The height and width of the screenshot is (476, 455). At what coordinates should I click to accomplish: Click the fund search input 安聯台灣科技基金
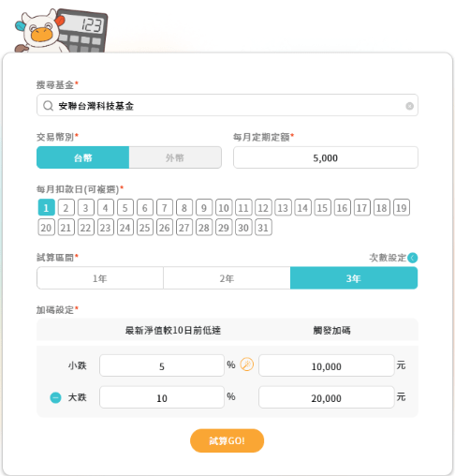click(x=227, y=105)
